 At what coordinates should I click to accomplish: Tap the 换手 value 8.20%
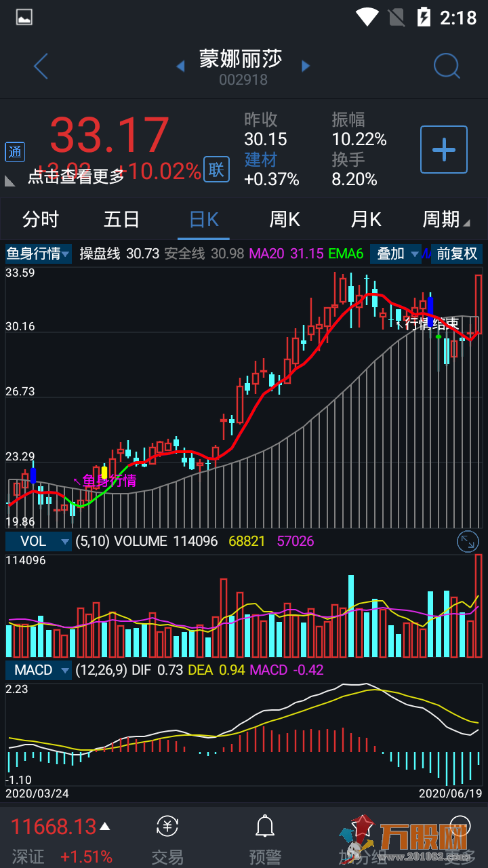(x=354, y=179)
